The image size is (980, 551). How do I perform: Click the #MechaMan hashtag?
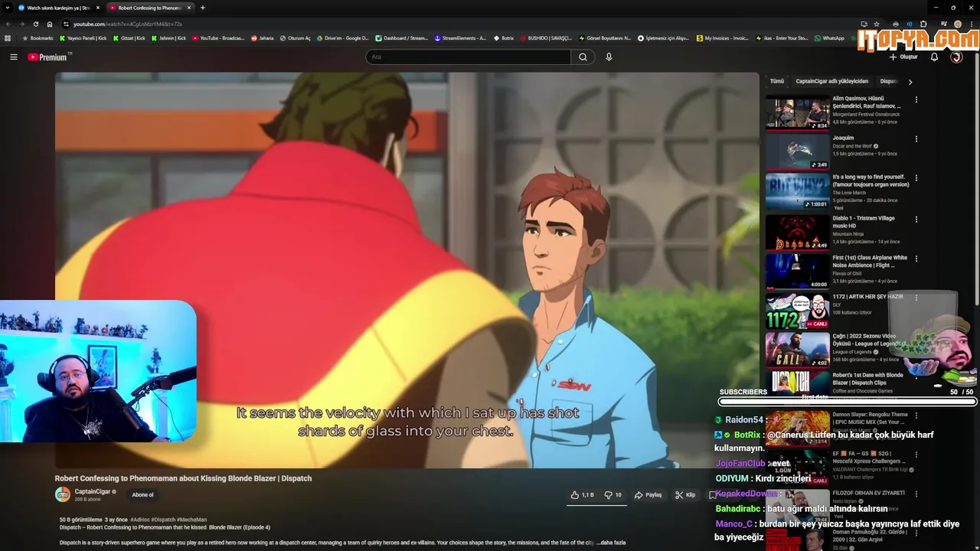click(192, 520)
